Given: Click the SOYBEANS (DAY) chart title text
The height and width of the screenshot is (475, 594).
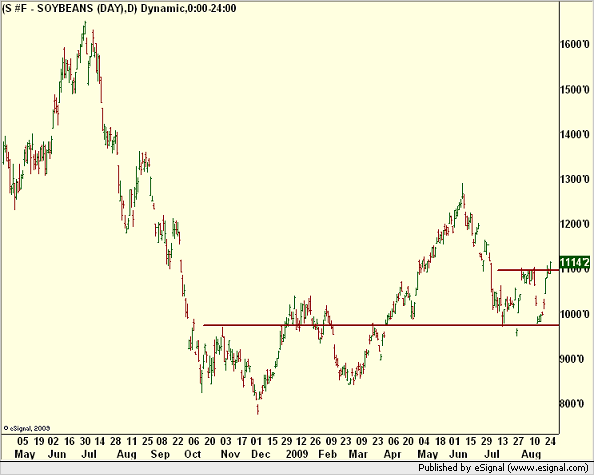Looking at the screenshot, I should pos(119,8).
